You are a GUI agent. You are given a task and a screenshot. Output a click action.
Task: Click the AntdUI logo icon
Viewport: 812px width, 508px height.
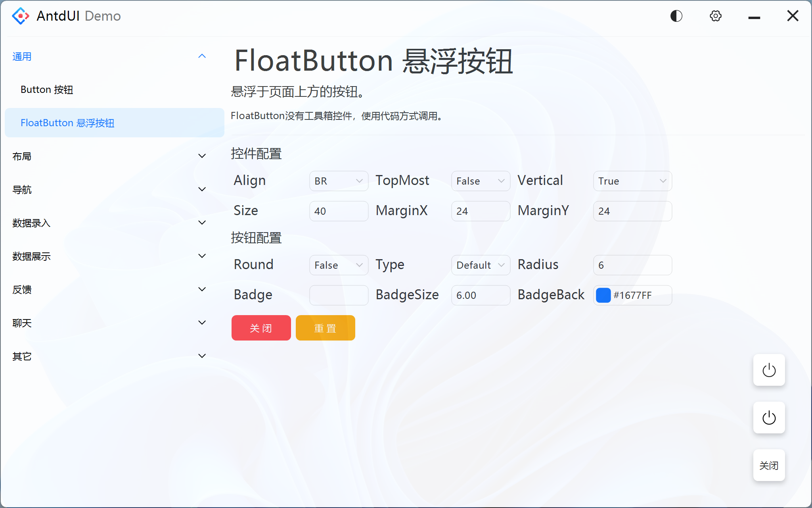click(20, 16)
